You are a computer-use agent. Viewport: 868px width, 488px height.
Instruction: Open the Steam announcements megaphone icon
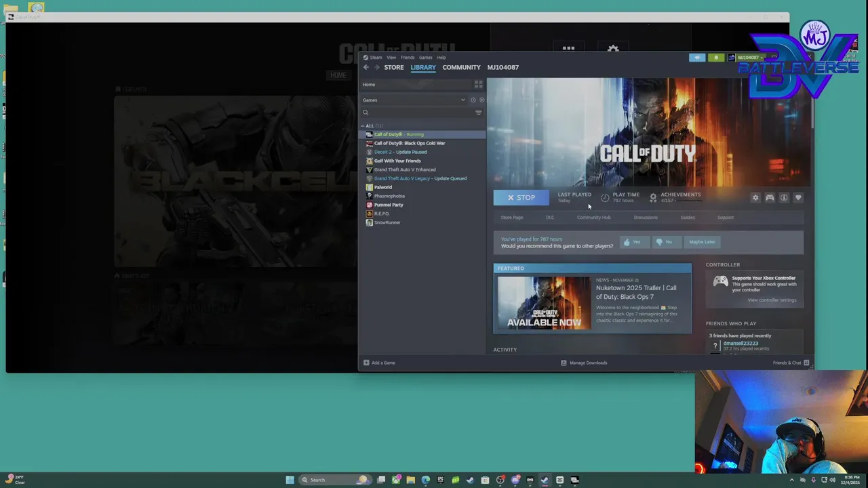point(697,58)
